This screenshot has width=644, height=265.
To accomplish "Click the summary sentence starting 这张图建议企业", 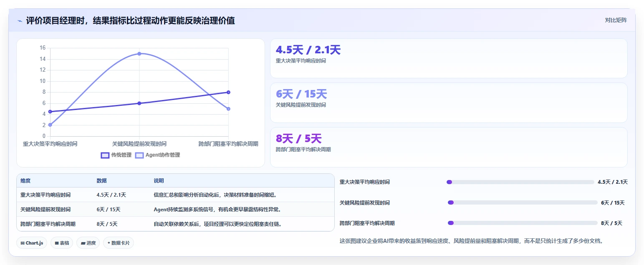I will point(472,241).
